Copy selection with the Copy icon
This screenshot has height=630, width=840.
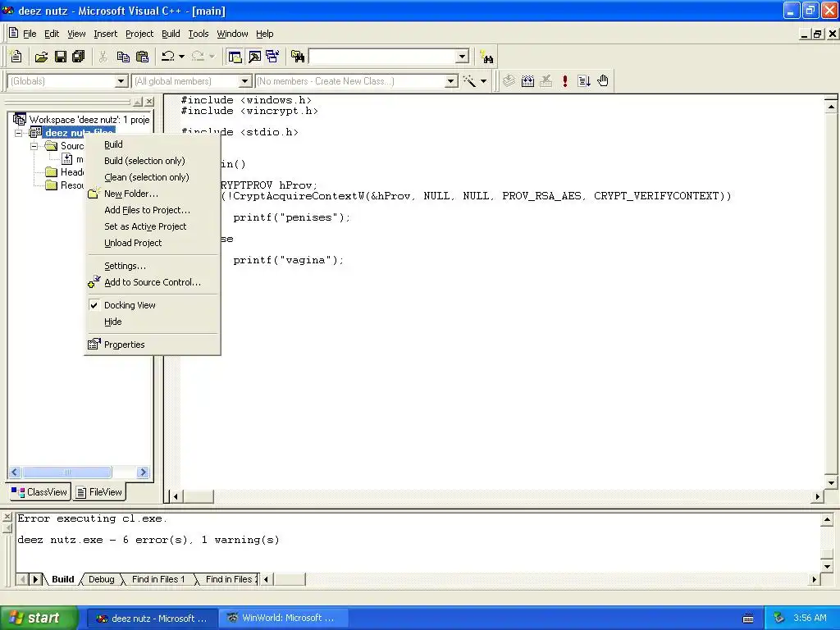coord(123,57)
